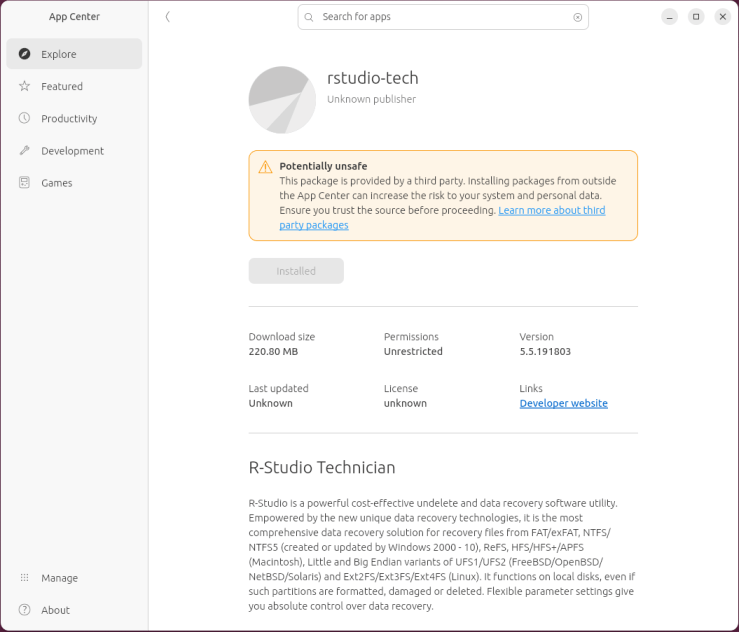The height and width of the screenshot is (632, 739).
Task: Open the Explore section
Action: 74,54
